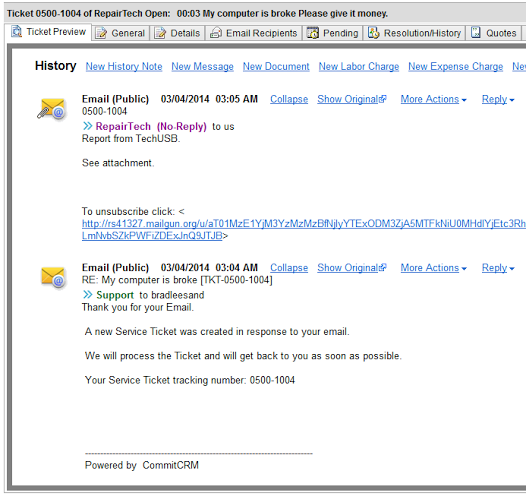Image resolution: width=526 pixels, height=496 pixels.
Task: Click the New History Note link
Action: pos(124,66)
